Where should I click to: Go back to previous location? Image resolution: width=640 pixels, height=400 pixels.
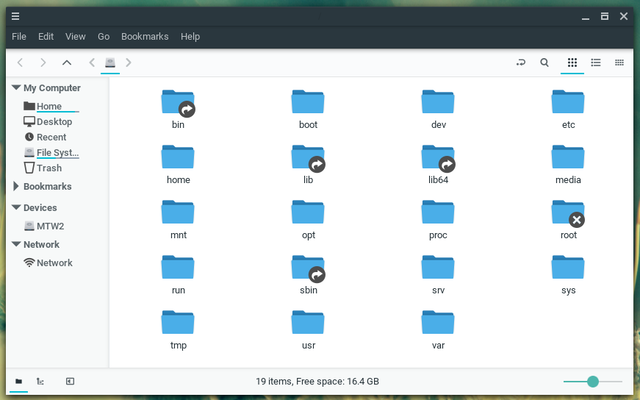coord(20,62)
